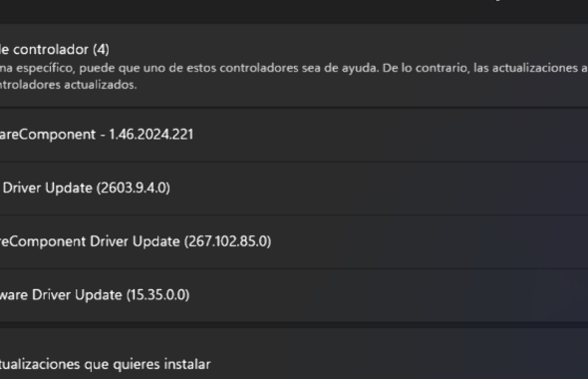Viewport: 588px width, 379px height.
Task: Click the version number 1.46.2024.221
Action: [x=151, y=135]
